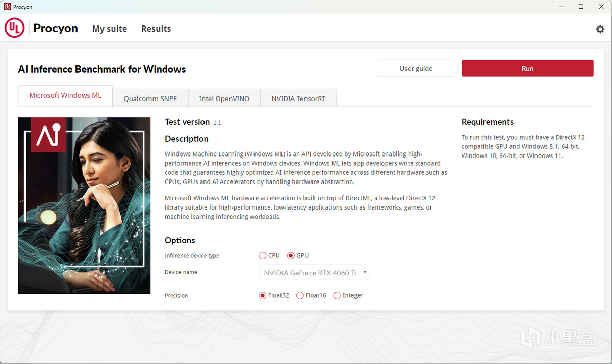Screen dimensions: 612x364
Task: Click the Requirements heading
Action: tap(488, 122)
